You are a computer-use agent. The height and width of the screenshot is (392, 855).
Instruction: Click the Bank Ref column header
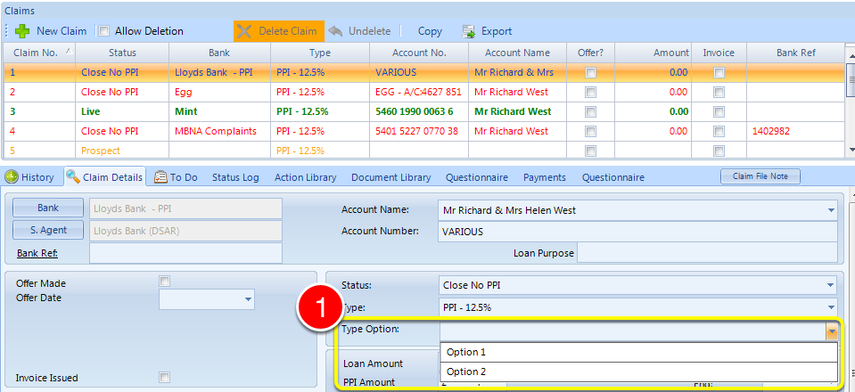(796, 53)
